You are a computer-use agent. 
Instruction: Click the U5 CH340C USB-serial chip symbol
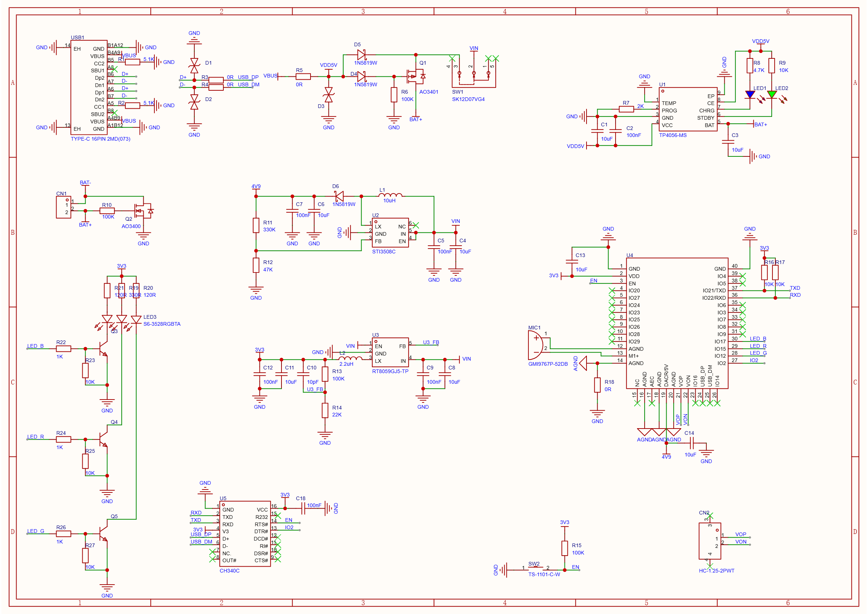pos(245,534)
